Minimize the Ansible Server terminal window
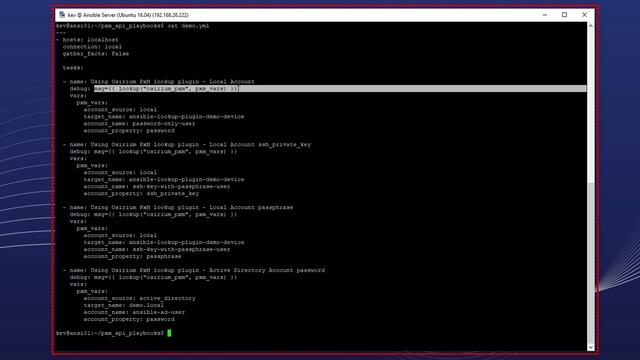 pyautogui.click(x=544, y=15)
